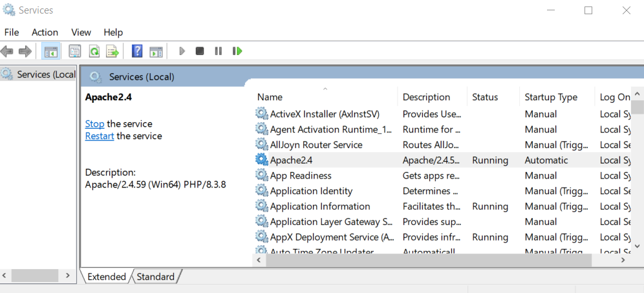Open Properties toolbar icon

tap(75, 51)
